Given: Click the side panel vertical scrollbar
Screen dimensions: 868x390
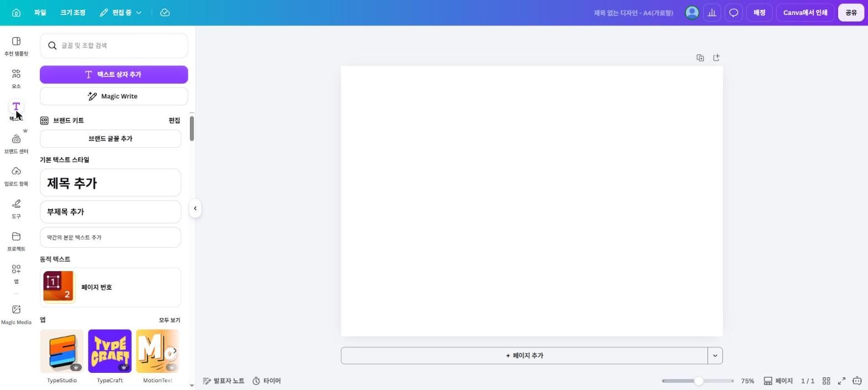Looking at the screenshot, I should pos(192,128).
